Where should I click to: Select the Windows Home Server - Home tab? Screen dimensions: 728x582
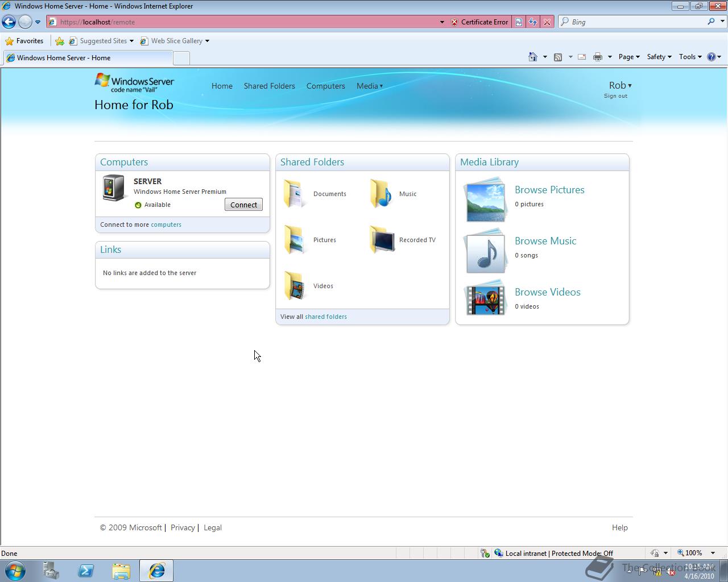click(87, 58)
